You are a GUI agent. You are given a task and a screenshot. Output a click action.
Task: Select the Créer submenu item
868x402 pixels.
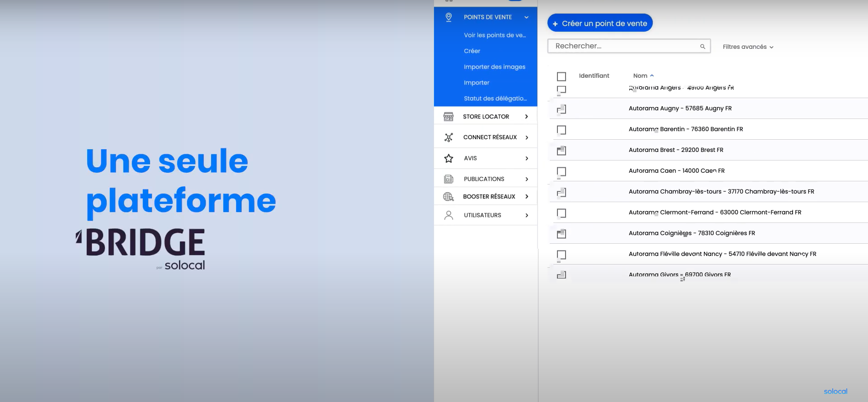(472, 51)
